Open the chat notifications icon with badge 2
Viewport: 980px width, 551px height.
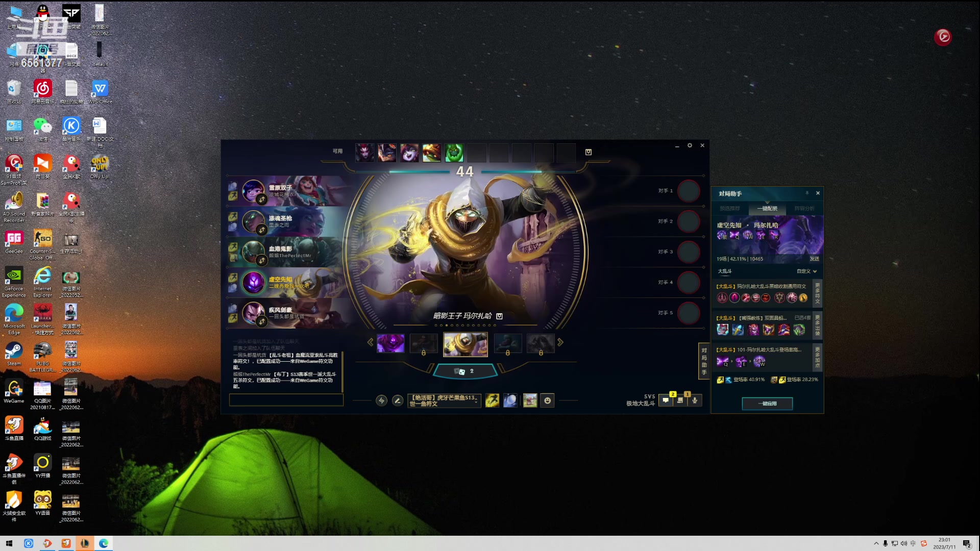(x=666, y=400)
